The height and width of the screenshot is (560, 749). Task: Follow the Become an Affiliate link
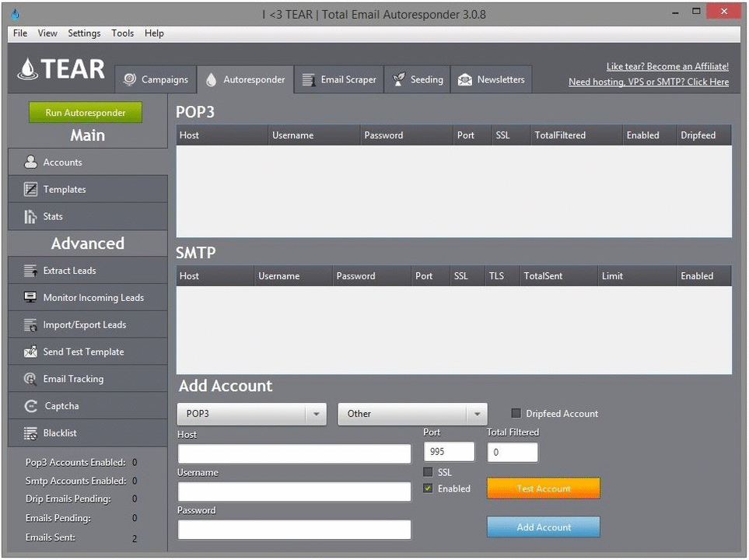click(x=667, y=66)
